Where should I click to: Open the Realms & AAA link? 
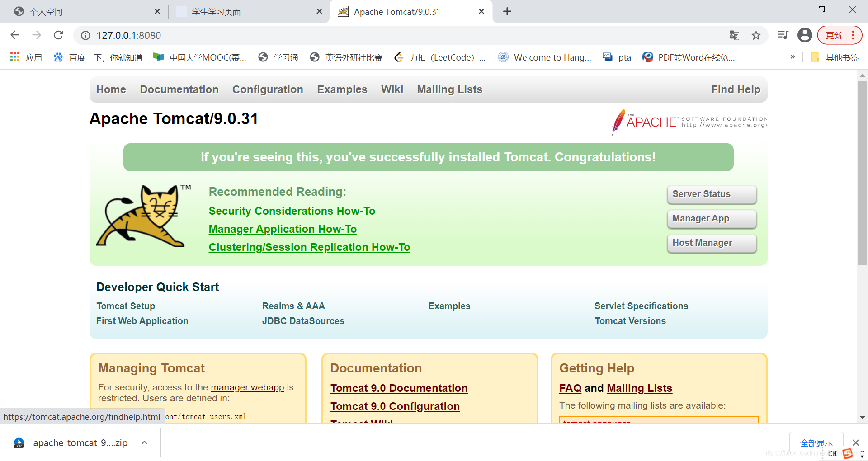(x=293, y=306)
